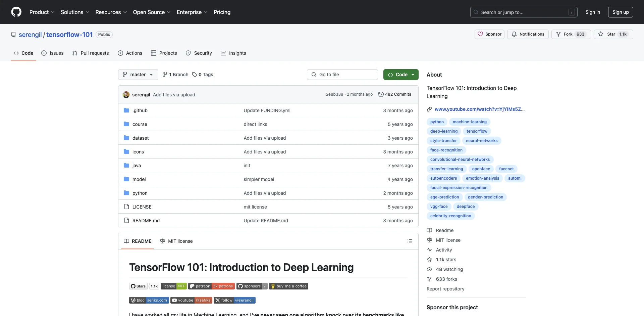Star the repository
Viewport: 644px width, 316px height.
(613, 34)
